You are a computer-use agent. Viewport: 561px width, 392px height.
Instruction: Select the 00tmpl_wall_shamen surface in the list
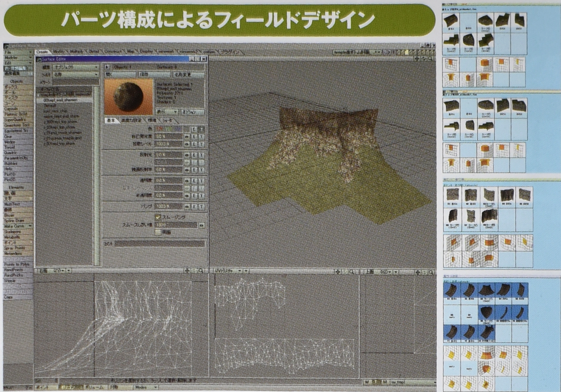(65, 100)
